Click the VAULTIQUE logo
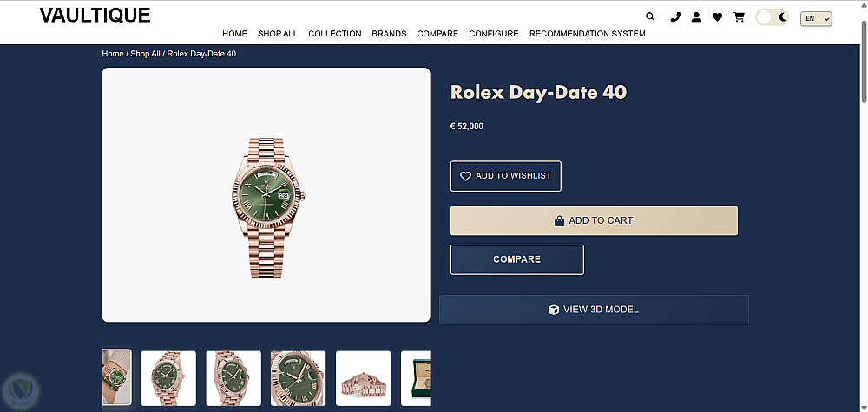This screenshot has height=412, width=868. click(x=95, y=15)
